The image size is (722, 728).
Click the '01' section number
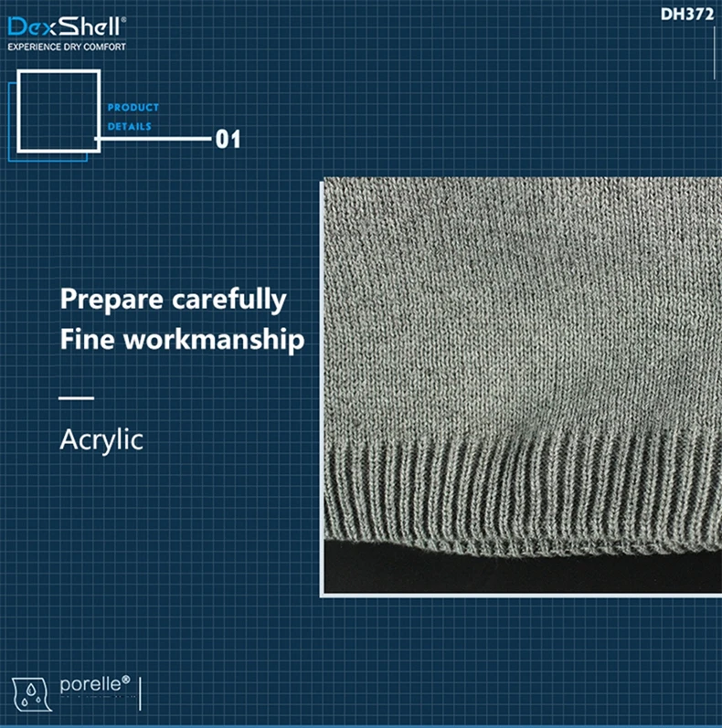tap(228, 139)
